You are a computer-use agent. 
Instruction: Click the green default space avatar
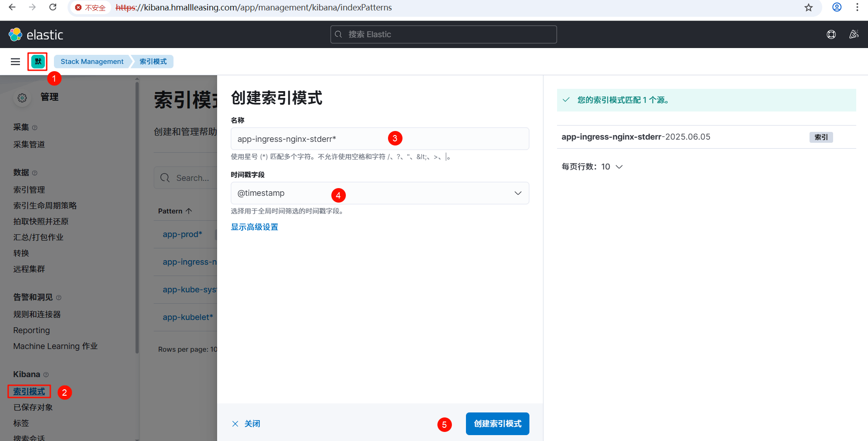tap(38, 62)
